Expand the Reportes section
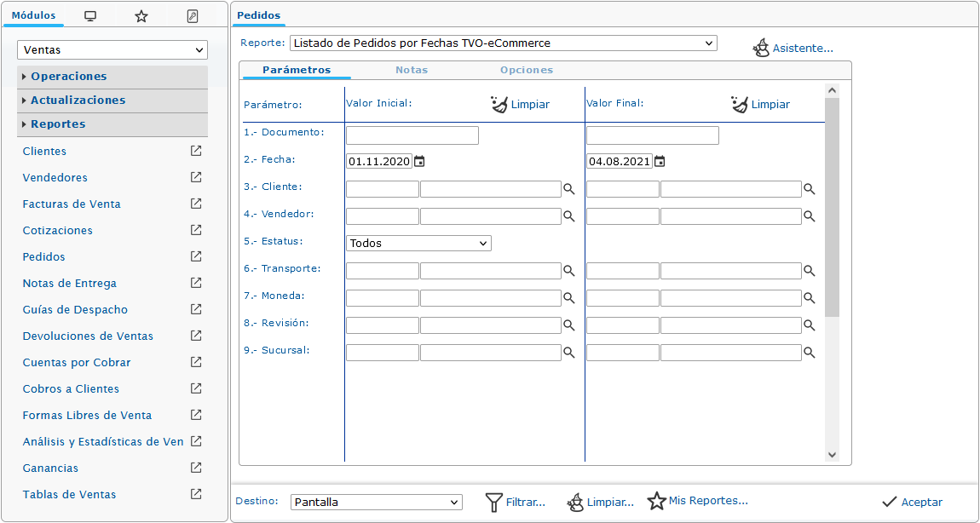The image size is (980, 523). (112, 124)
